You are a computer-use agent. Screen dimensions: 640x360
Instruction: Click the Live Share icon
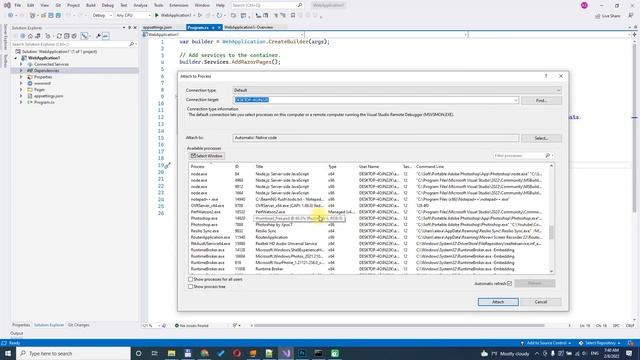(598, 16)
